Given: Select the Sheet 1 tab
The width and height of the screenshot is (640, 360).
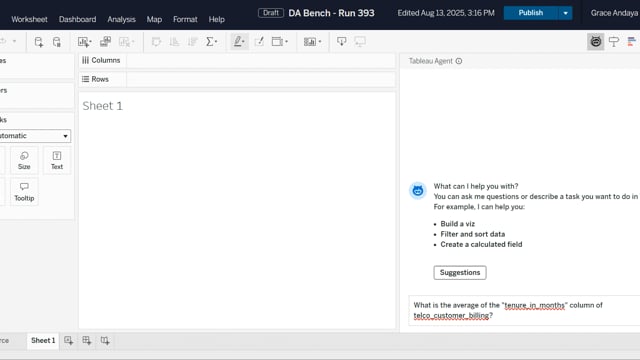Looking at the screenshot, I should click(43, 340).
